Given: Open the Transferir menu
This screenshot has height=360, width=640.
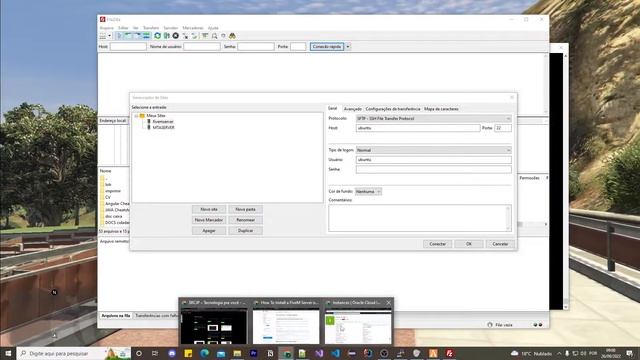Looking at the screenshot, I should 151,28.
